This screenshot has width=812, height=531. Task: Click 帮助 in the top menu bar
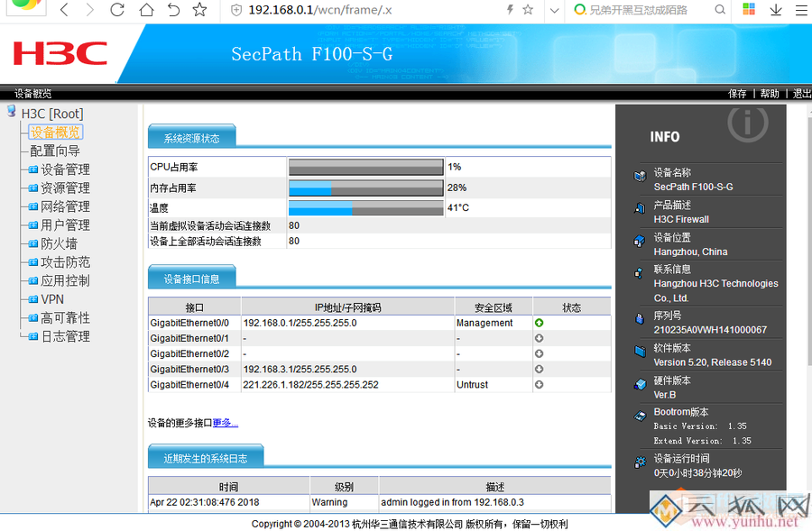click(x=769, y=93)
